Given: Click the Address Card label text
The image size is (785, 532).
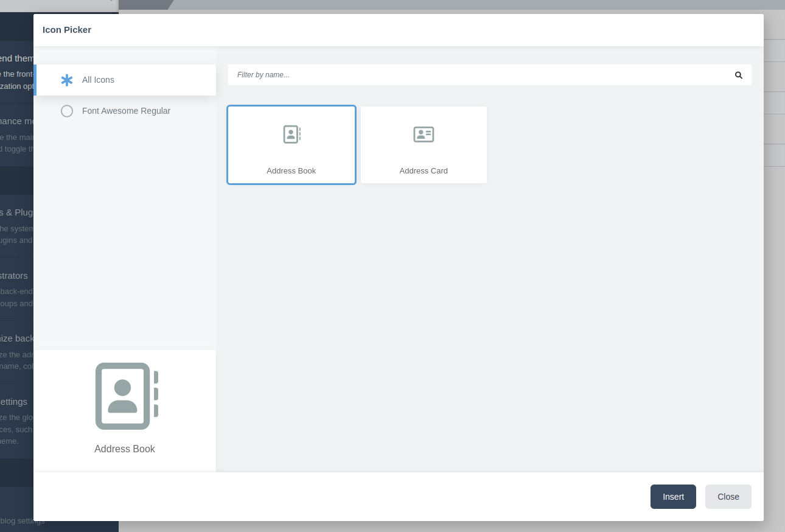Looking at the screenshot, I should pos(424,171).
